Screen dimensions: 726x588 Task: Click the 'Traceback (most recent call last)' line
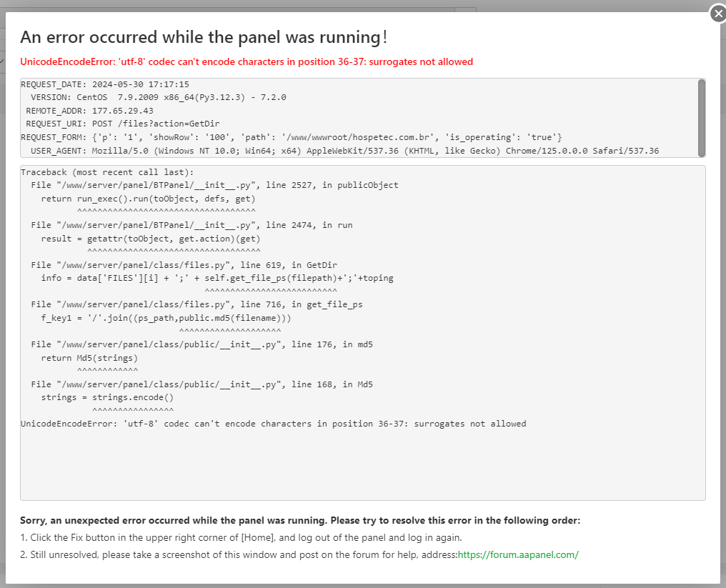tap(107, 172)
